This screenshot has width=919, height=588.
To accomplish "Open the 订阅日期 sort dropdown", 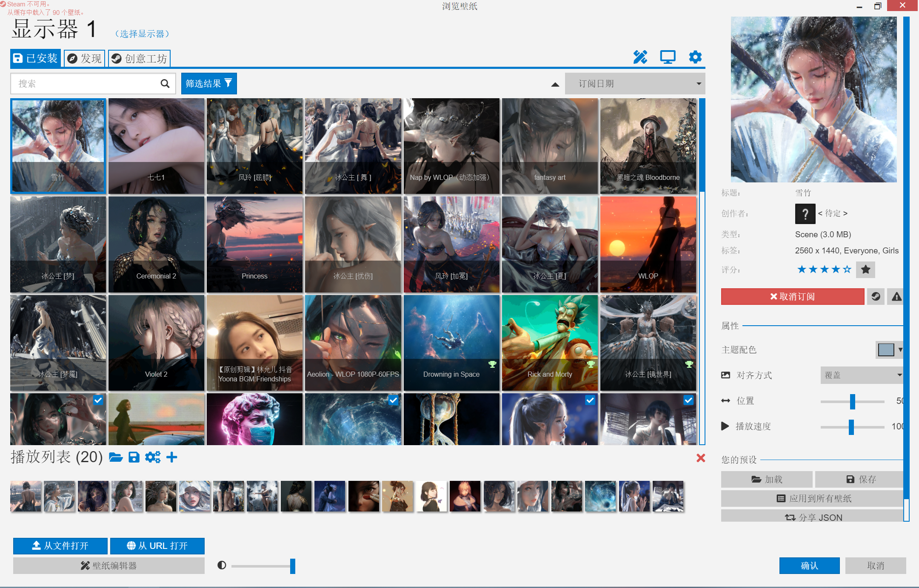I will pyautogui.click(x=635, y=84).
